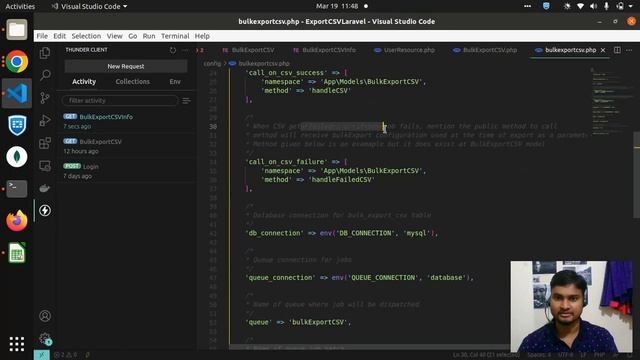Screen dimensions: 640x360
Task: Click the 'handleCSV' method value
Action: (329, 91)
